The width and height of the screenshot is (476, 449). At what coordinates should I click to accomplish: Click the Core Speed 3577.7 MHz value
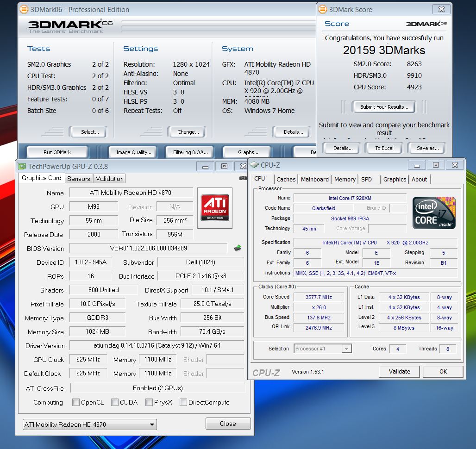point(319,297)
